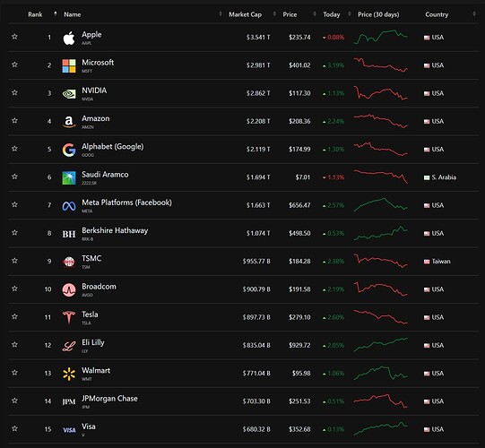Viewport: 485px width, 448px height.
Task: Click the Amazon logo icon
Action: click(69, 122)
